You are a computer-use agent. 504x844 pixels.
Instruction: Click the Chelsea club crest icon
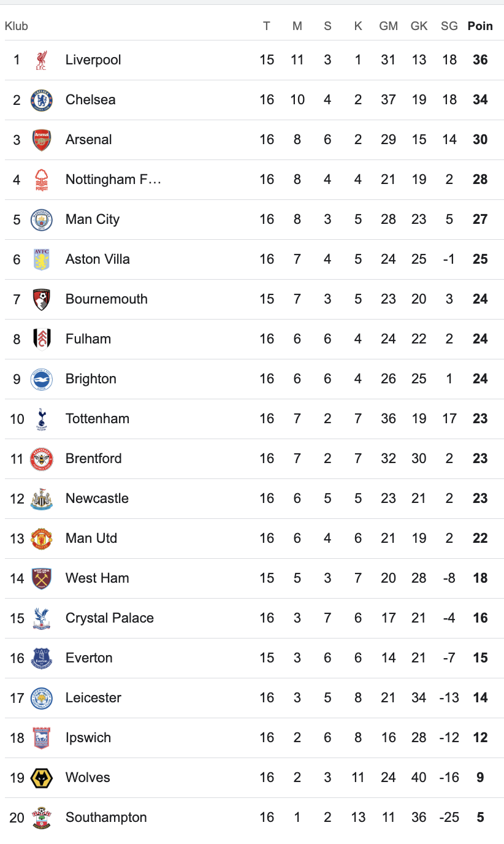[x=41, y=100]
